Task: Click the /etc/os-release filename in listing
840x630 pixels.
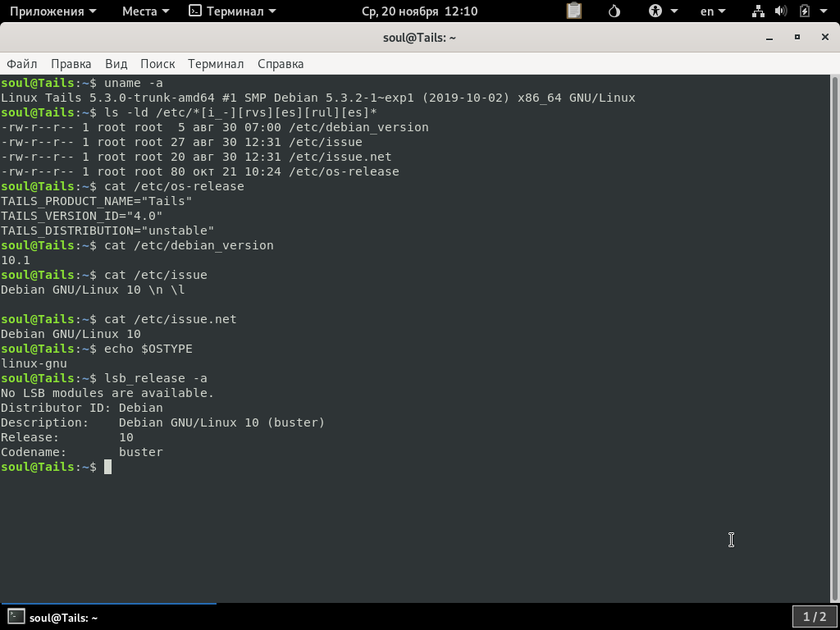Action: [344, 171]
